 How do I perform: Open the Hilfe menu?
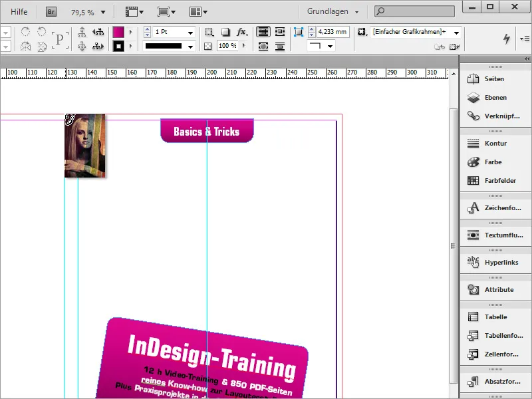pos(19,12)
